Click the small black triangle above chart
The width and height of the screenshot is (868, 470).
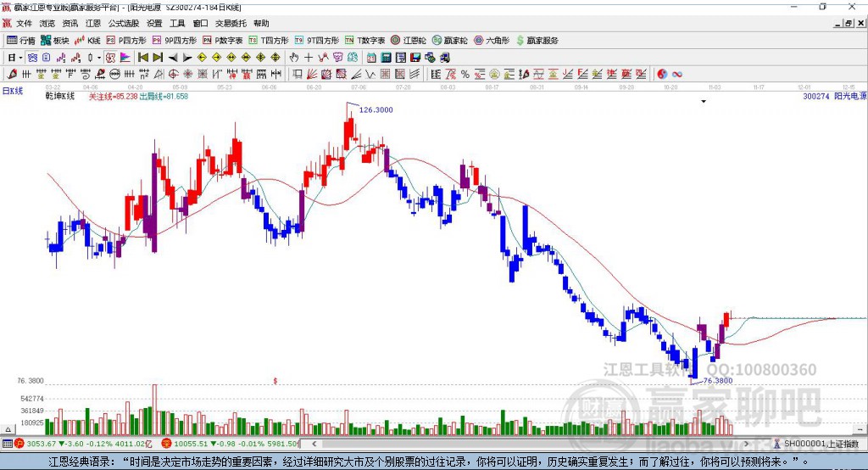tap(704, 102)
